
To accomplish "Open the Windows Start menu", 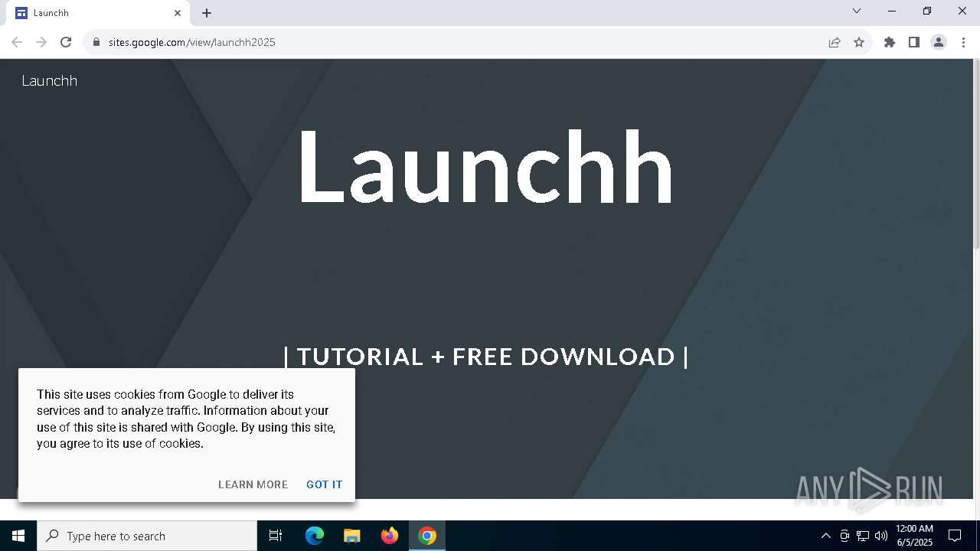I will point(18,536).
